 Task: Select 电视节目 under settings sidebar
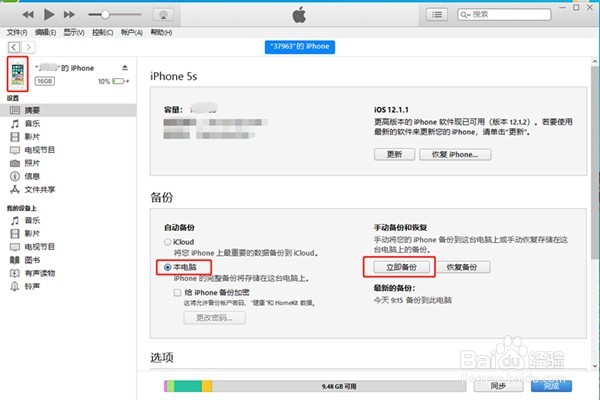click(40, 150)
